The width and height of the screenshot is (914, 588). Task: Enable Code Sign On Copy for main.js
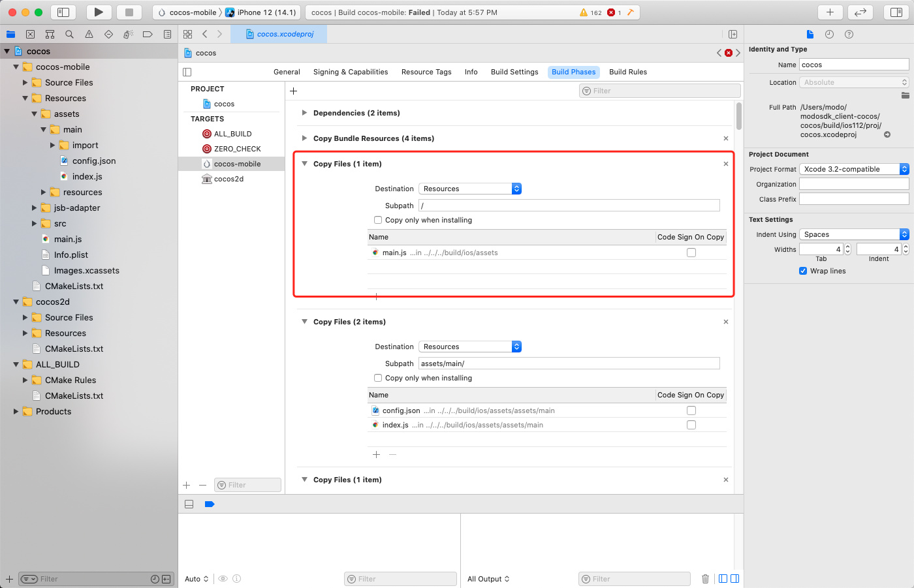click(x=691, y=253)
